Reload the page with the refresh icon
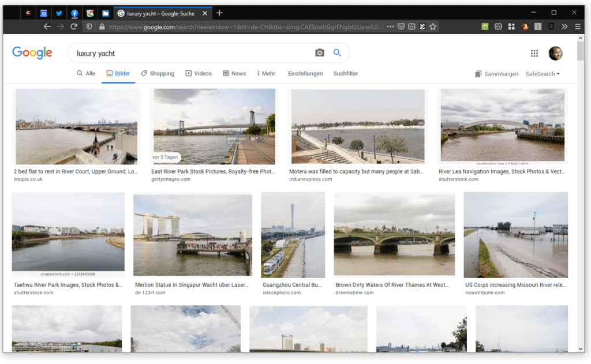 click(74, 27)
